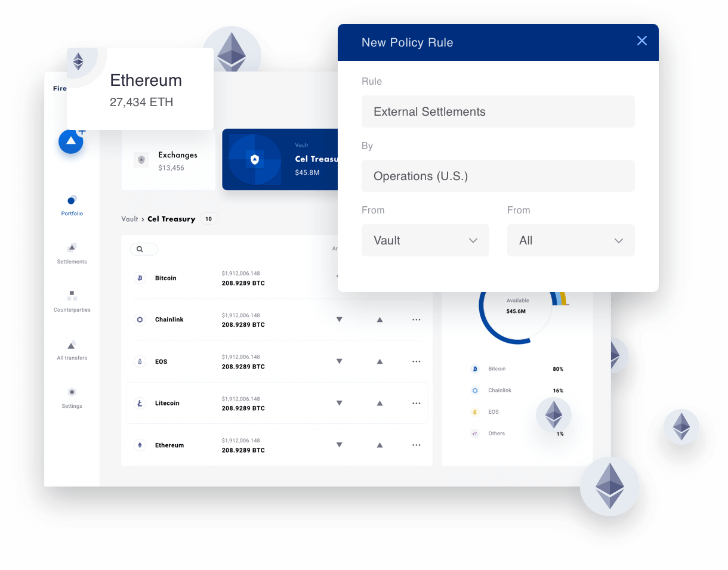
Task: Click the up arrow on EOS row
Action: coord(380,361)
